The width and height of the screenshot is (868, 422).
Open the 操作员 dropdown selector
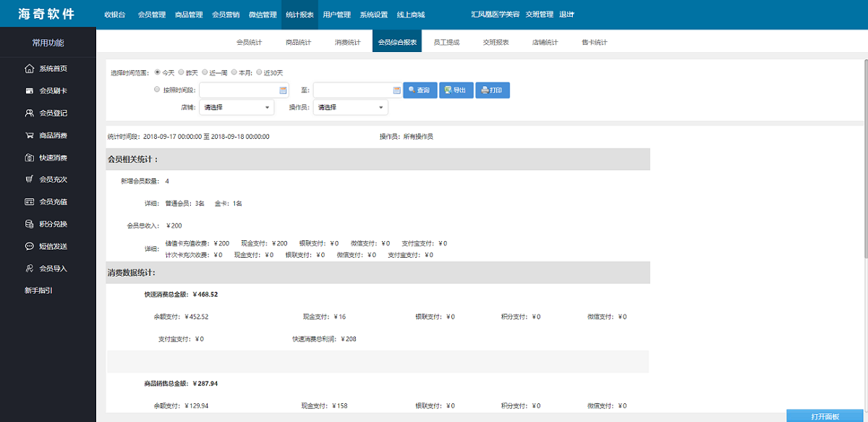pos(351,107)
